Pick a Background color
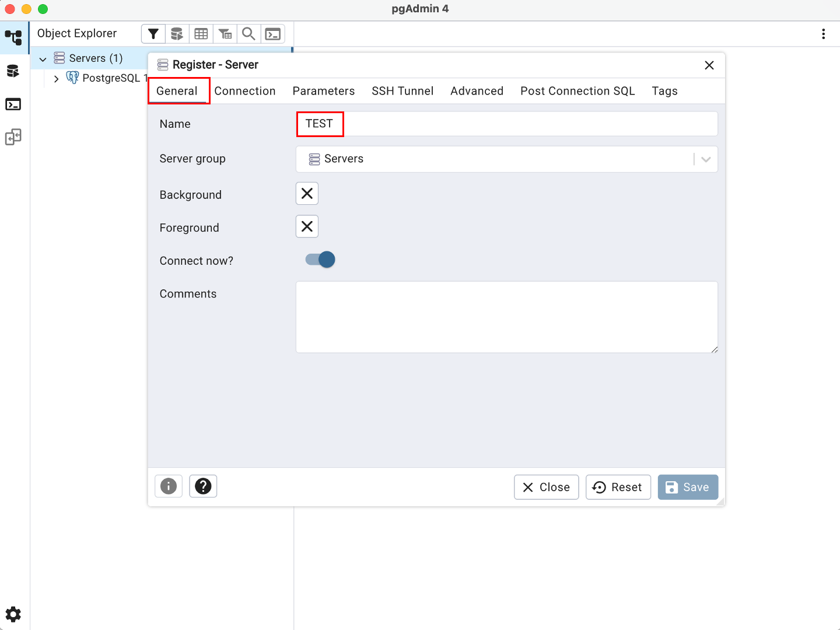This screenshot has width=840, height=630. pyautogui.click(x=307, y=194)
